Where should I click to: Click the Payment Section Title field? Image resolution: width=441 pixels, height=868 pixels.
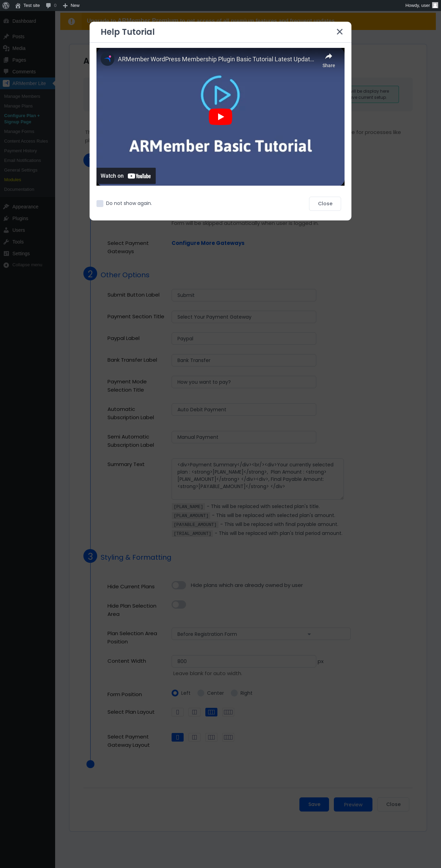pyautogui.click(x=244, y=317)
